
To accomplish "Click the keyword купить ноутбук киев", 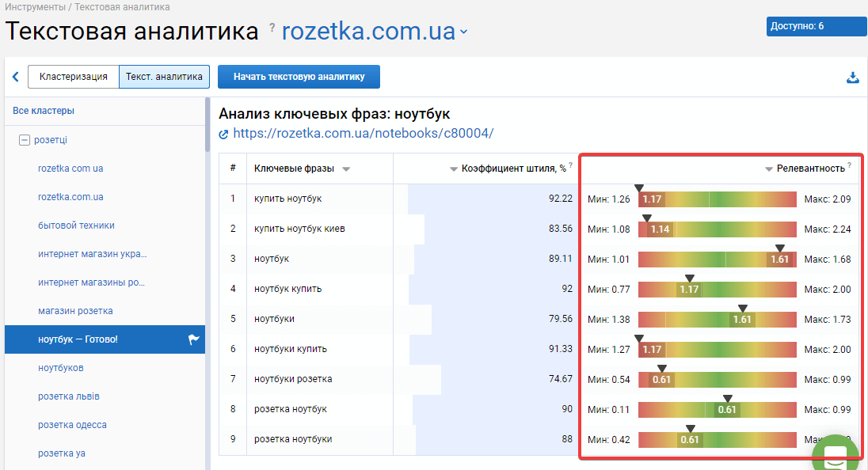I will (299, 229).
